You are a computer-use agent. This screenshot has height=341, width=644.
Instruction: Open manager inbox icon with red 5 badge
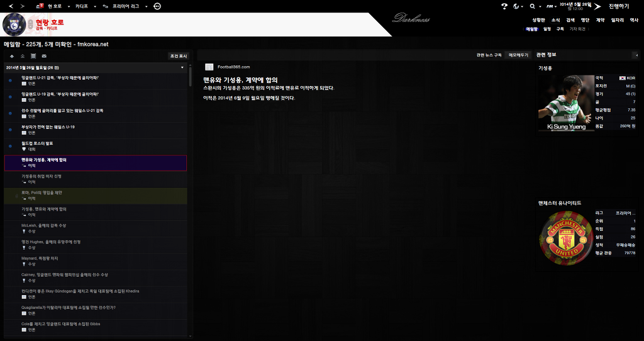(40, 6)
